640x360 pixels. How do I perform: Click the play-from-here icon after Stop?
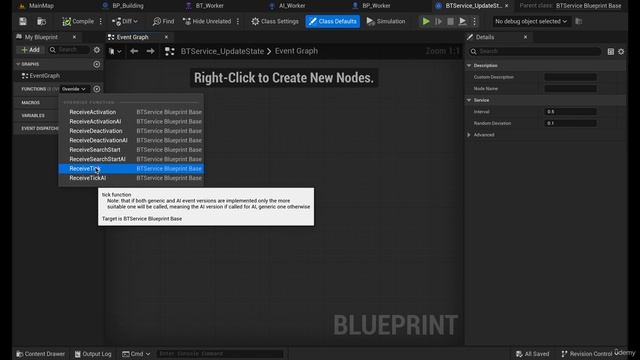[462, 21]
